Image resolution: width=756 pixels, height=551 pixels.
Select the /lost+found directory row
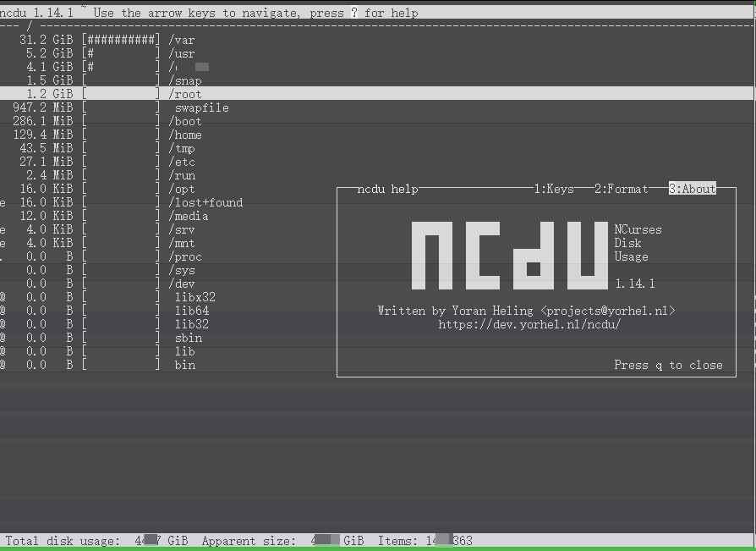pyautogui.click(x=169, y=202)
